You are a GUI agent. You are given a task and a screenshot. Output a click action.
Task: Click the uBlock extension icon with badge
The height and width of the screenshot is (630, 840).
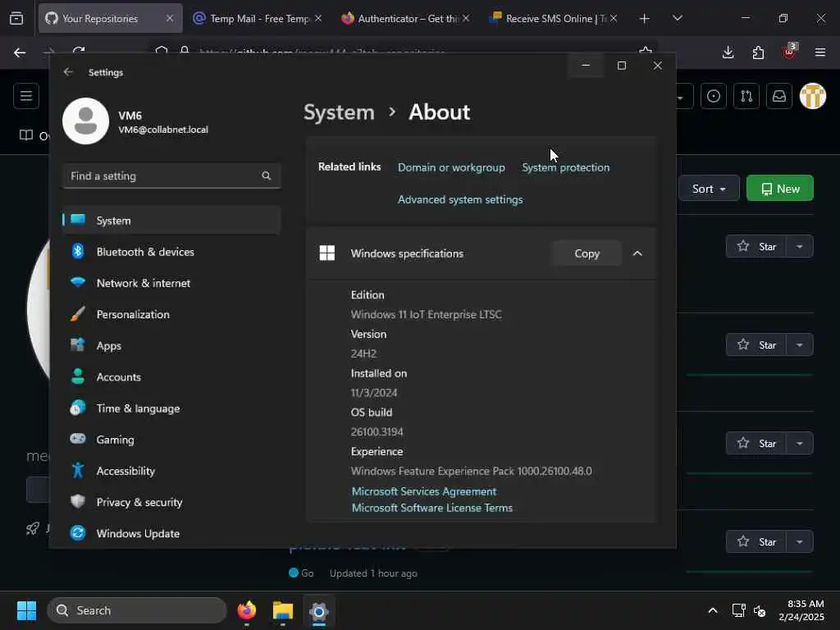point(790,52)
